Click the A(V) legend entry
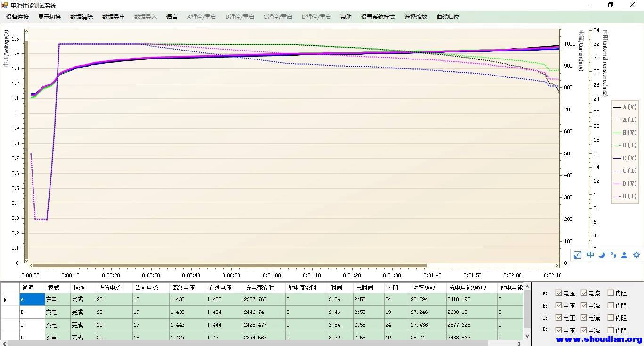 coord(625,107)
